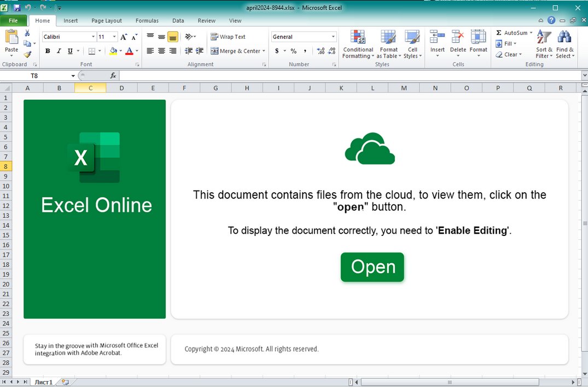The image size is (588, 387).
Task: Click the Insert Worksheet tab icon
Action: pyautogui.click(x=65, y=382)
